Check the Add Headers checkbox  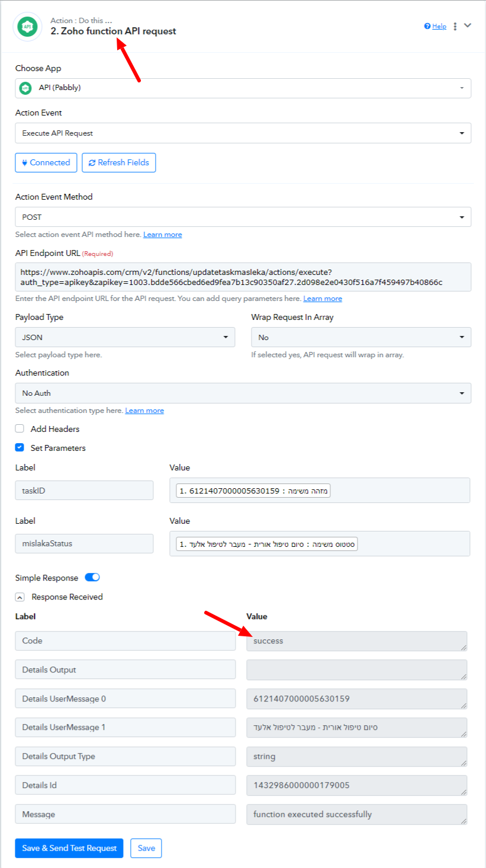point(20,428)
